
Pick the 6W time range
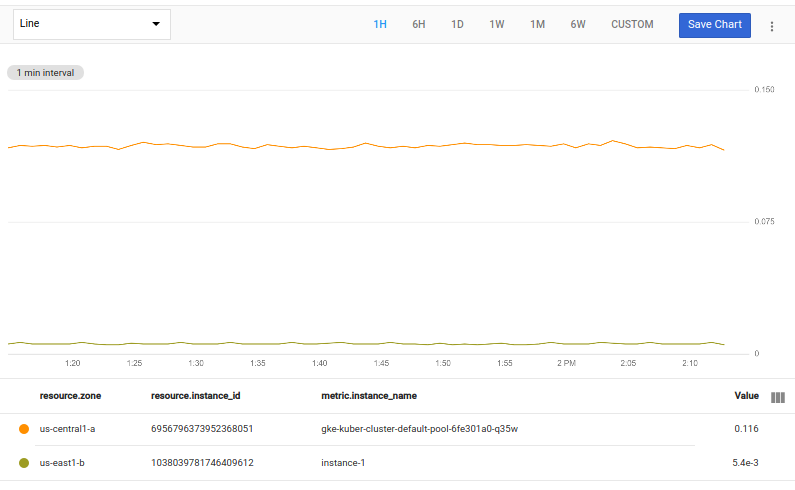point(578,25)
